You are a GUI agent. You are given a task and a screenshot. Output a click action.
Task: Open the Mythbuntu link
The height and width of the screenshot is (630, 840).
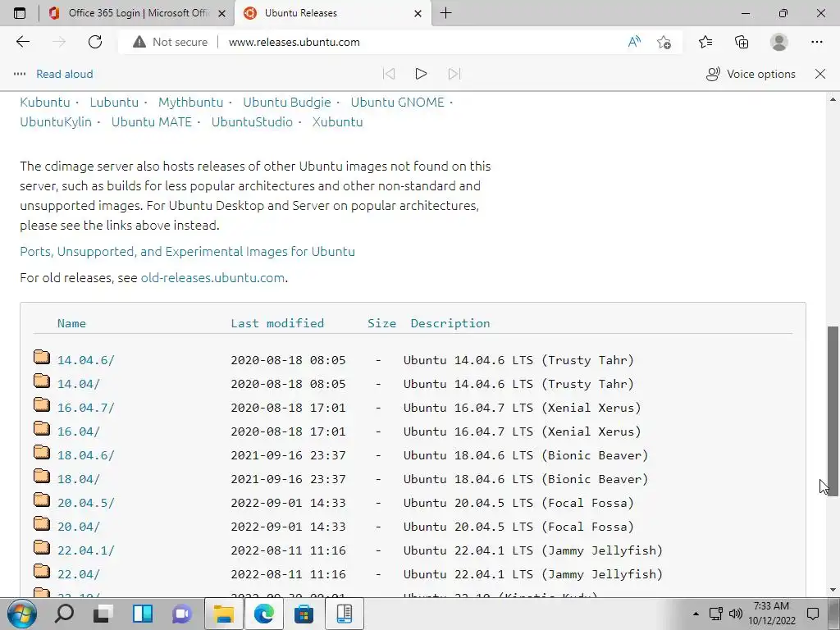(190, 102)
